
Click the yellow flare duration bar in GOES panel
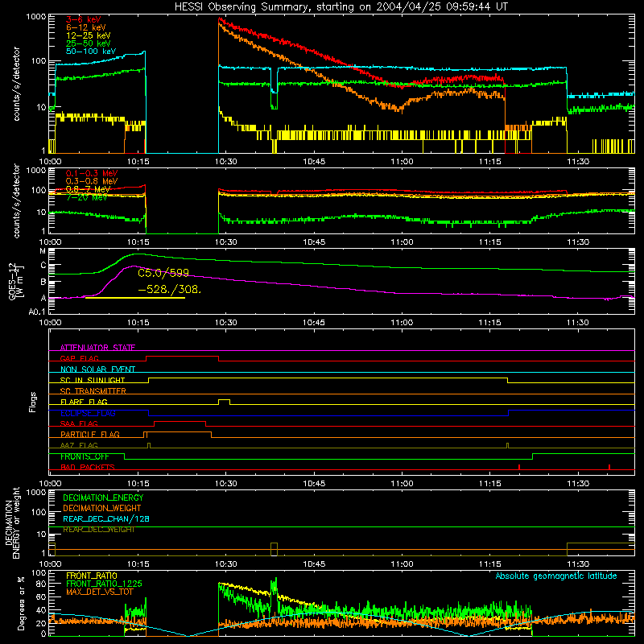point(135,298)
